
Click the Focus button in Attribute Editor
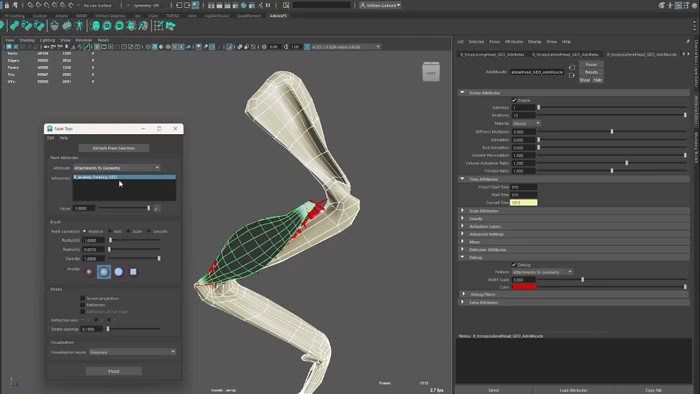tap(591, 64)
